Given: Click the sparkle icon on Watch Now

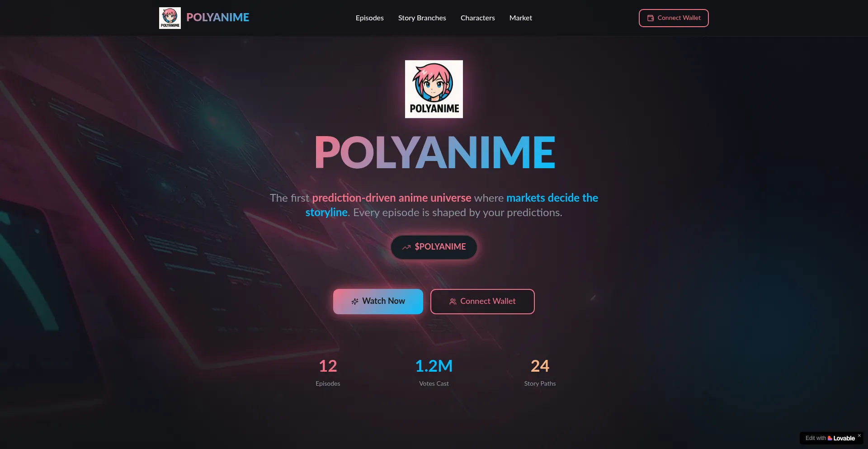Looking at the screenshot, I should [355, 302].
